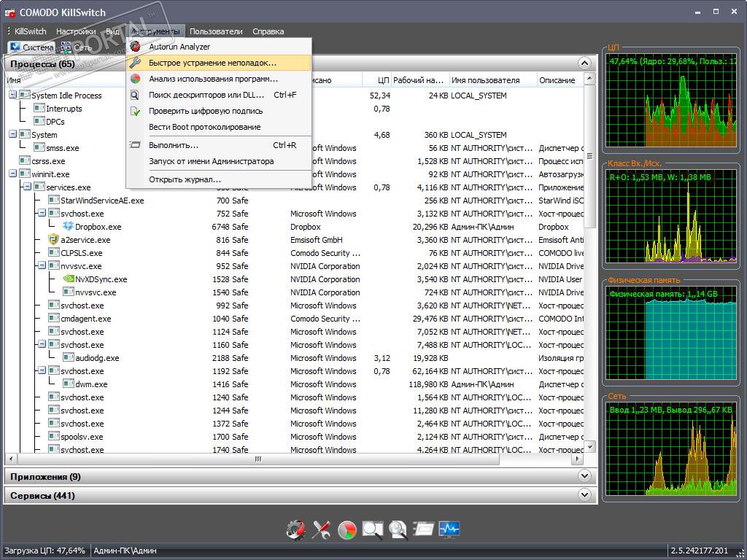Open program usage pie chart icon in bottom toolbar
The width and height of the screenshot is (747, 560).
[347, 529]
